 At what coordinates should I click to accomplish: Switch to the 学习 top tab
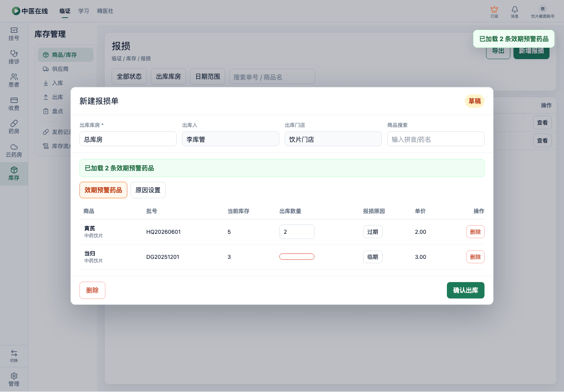point(84,11)
